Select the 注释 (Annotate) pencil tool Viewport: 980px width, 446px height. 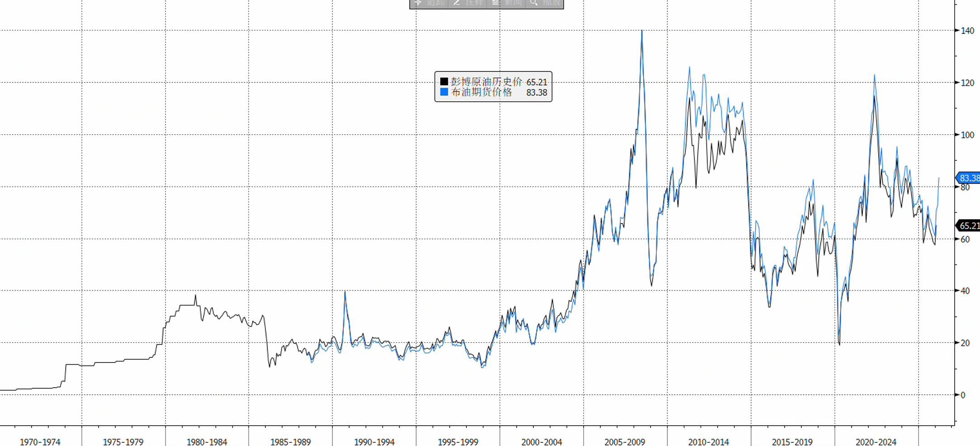click(468, 3)
